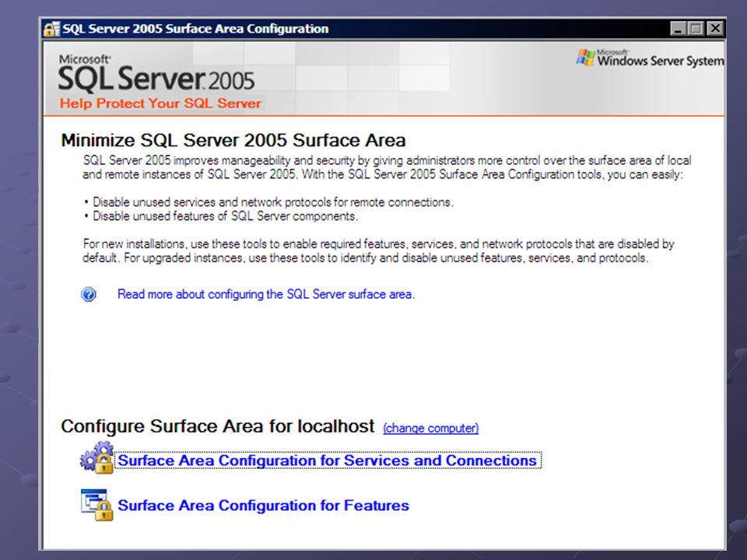Maximize the Surface Area Configuration window

point(696,29)
